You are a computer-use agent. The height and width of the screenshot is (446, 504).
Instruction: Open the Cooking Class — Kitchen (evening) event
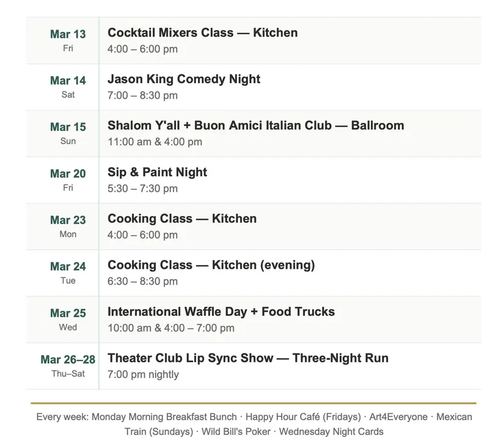click(x=211, y=265)
